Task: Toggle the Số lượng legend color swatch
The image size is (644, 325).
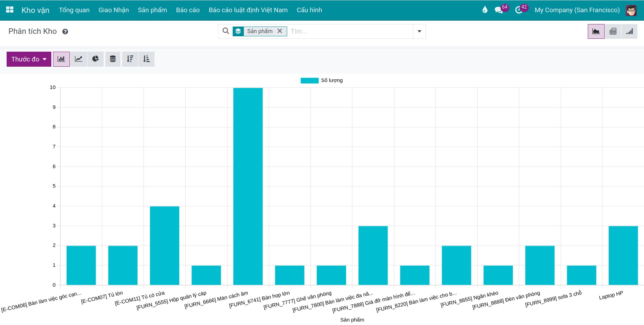Action: pyautogui.click(x=309, y=81)
